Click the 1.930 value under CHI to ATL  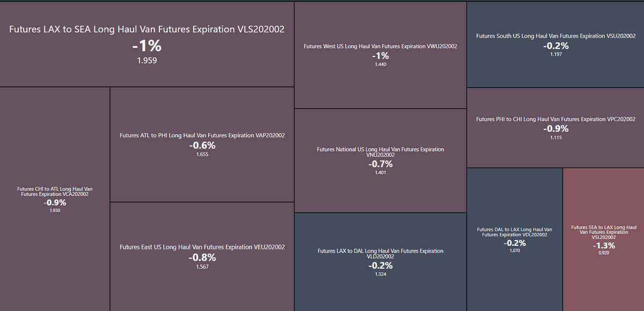(55, 211)
